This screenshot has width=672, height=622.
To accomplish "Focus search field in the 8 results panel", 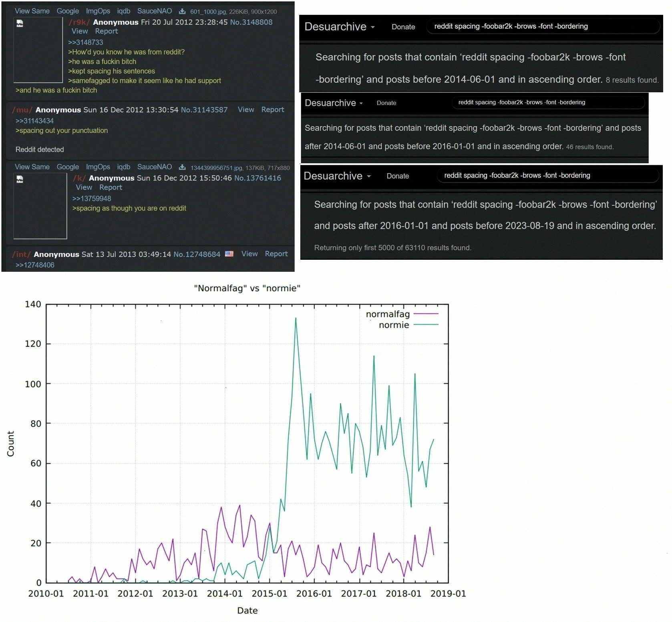I will pyautogui.click(x=543, y=26).
